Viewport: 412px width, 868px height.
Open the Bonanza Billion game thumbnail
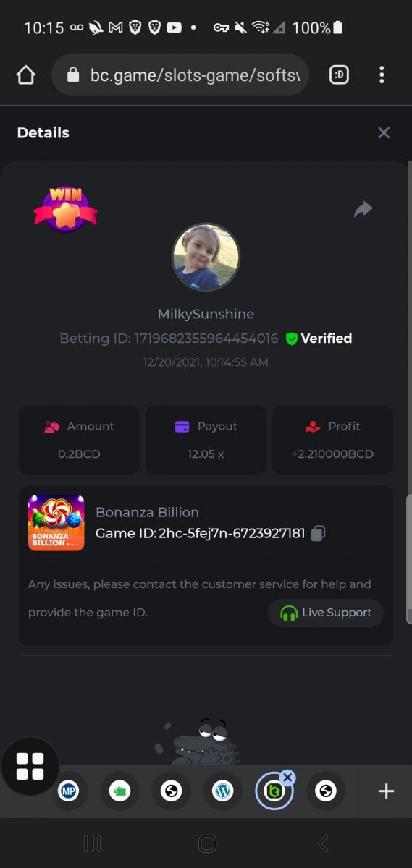[x=56, y=523]
